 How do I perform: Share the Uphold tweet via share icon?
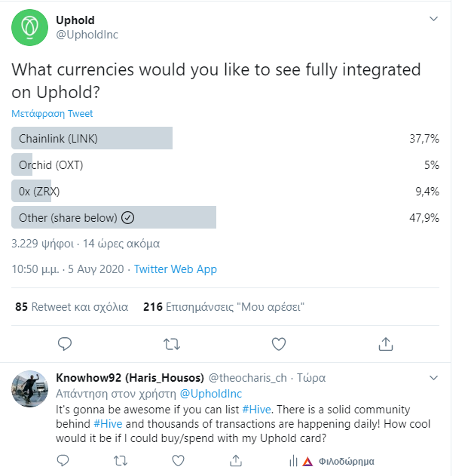click(386, 344)
